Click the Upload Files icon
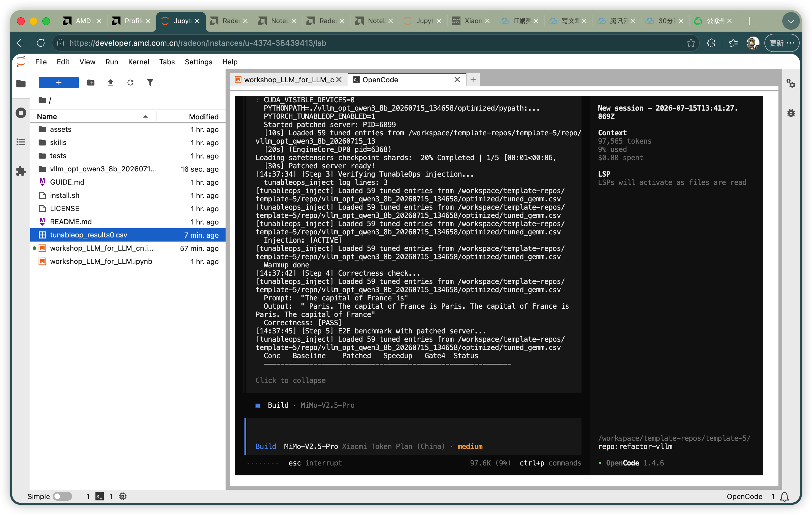 tap(110, 83)
